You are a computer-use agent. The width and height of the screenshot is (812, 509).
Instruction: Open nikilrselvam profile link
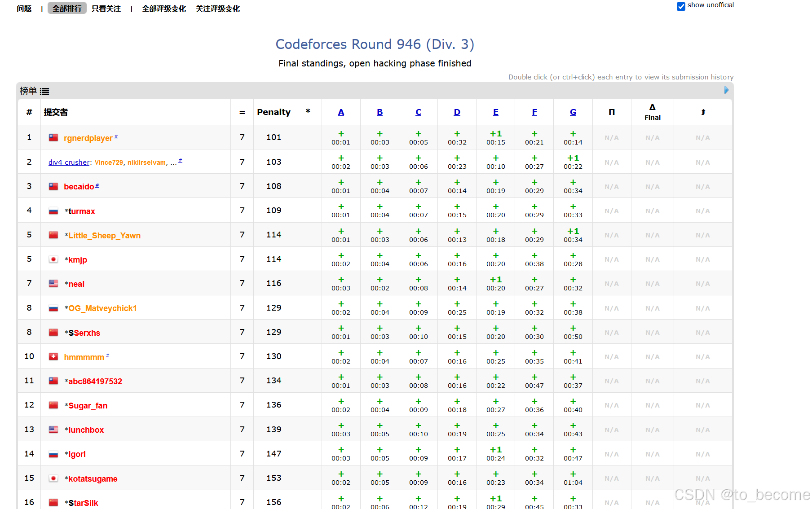coord(146,162)
